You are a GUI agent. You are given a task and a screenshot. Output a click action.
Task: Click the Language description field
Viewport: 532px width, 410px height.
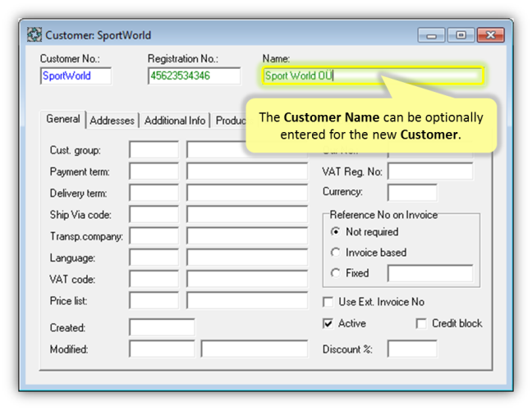pos(247,257)
